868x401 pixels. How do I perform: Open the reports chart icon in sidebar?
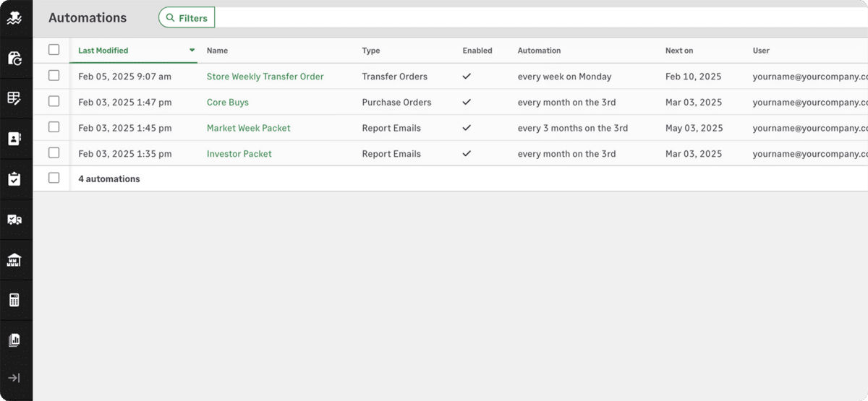(14, 340)
